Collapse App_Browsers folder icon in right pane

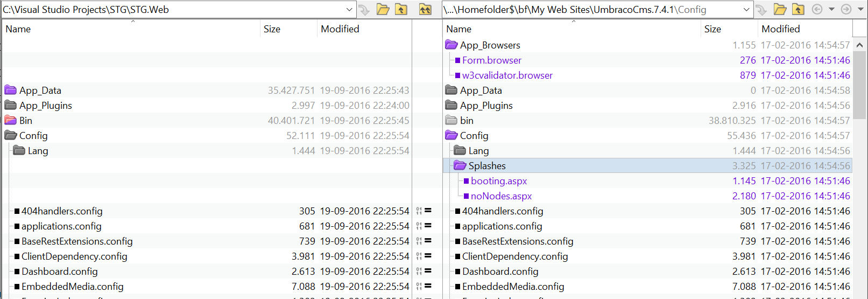(451, 45)
